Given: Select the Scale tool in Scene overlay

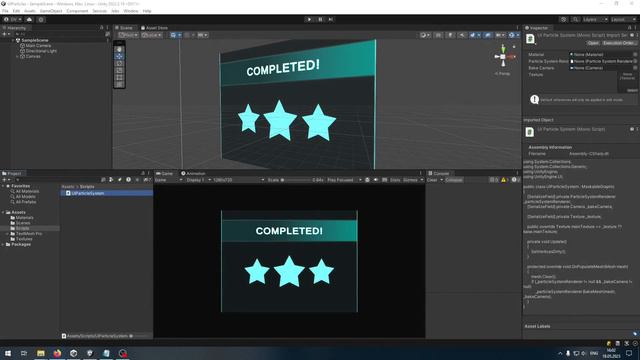Looking at the screenshot, I should coord(119,70).
